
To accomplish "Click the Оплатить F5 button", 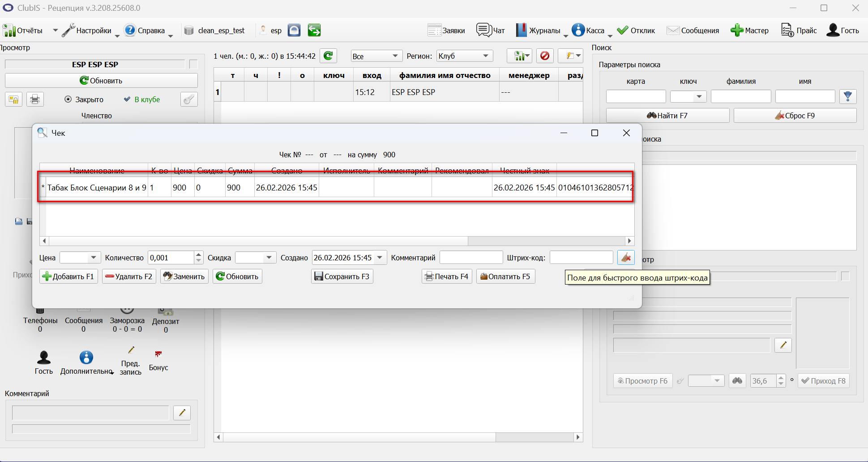I will point(505,276).
